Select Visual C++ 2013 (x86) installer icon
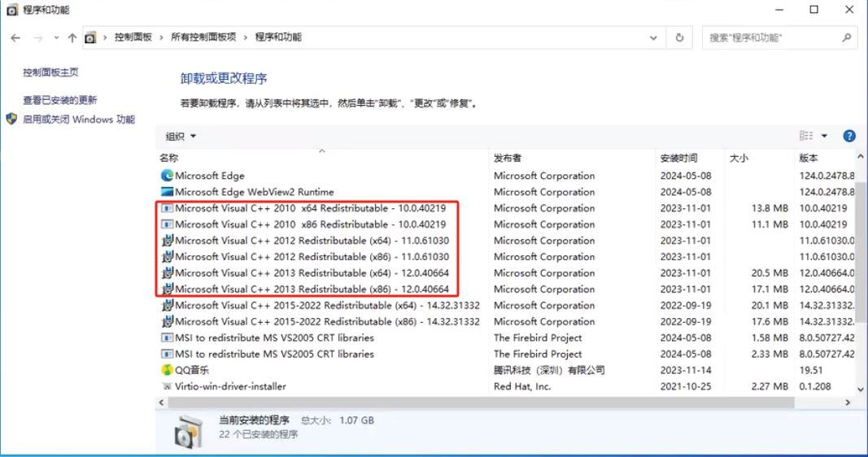This screenshot has height=457, width=868. (167, 289)
